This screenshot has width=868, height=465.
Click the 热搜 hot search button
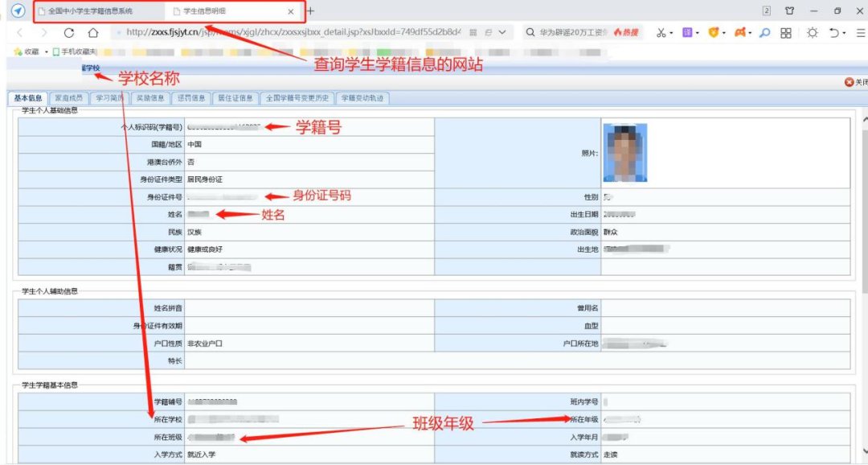click(626, 33)
